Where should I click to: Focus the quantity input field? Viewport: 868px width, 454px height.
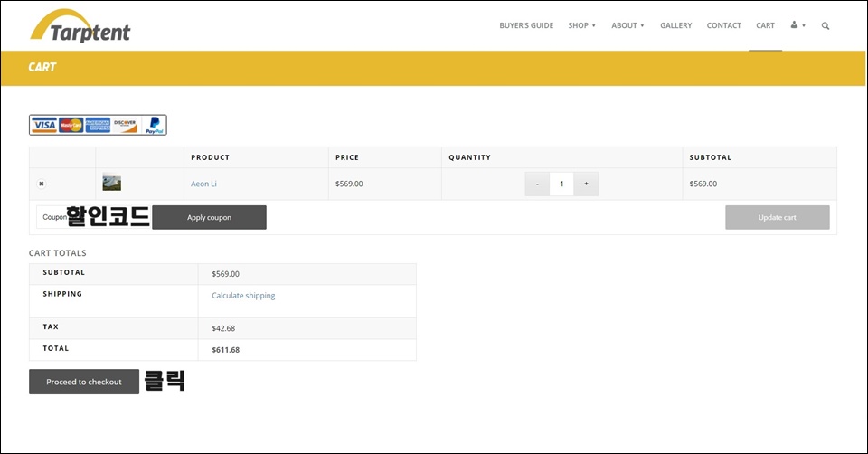coord(561,184)
